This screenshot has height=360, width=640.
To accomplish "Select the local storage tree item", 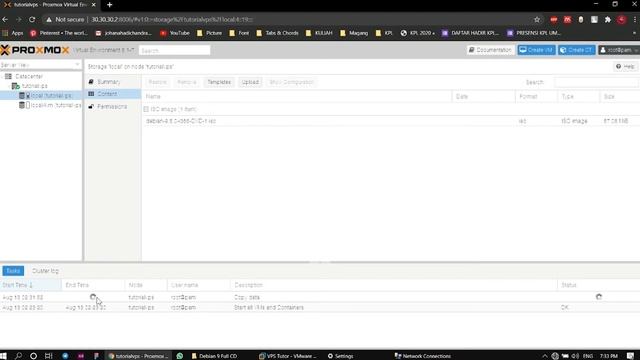I will click(x=51, y=96).
